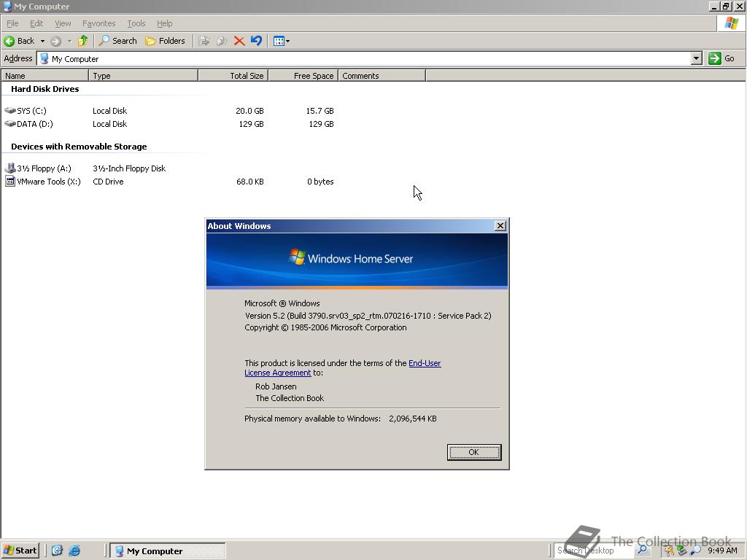Close the About Windows dialog
Screen dimensions: 747x560
[500, 226]
